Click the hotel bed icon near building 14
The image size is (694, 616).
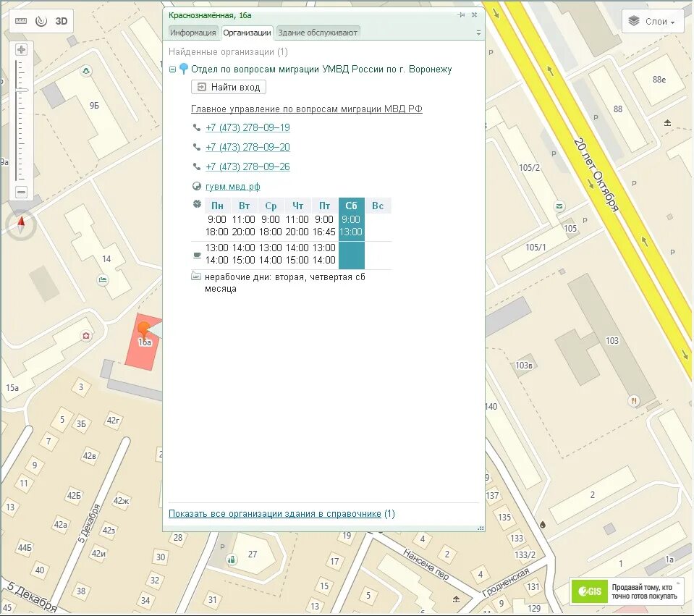click(x=103, y=280)
